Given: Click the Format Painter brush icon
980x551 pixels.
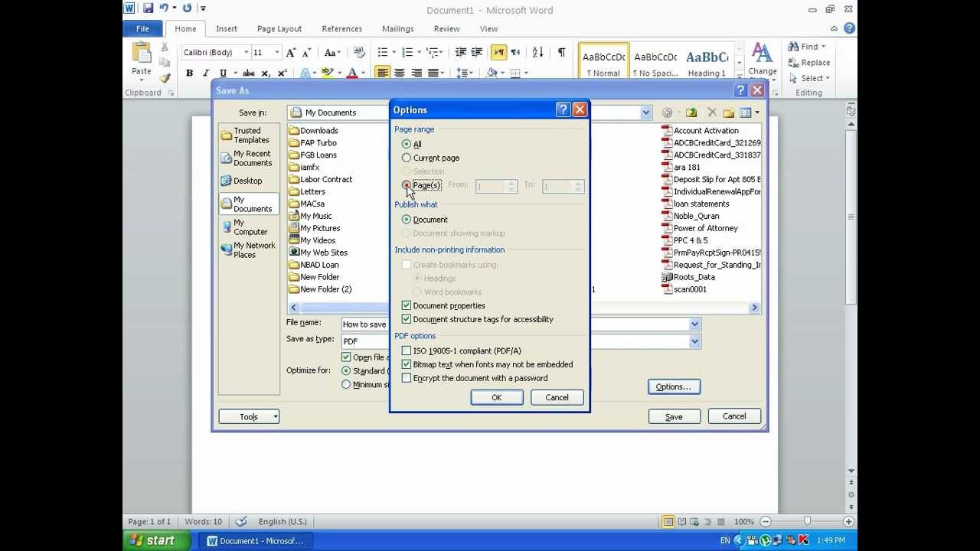Looking at the screenshot, I should [165, 78].
